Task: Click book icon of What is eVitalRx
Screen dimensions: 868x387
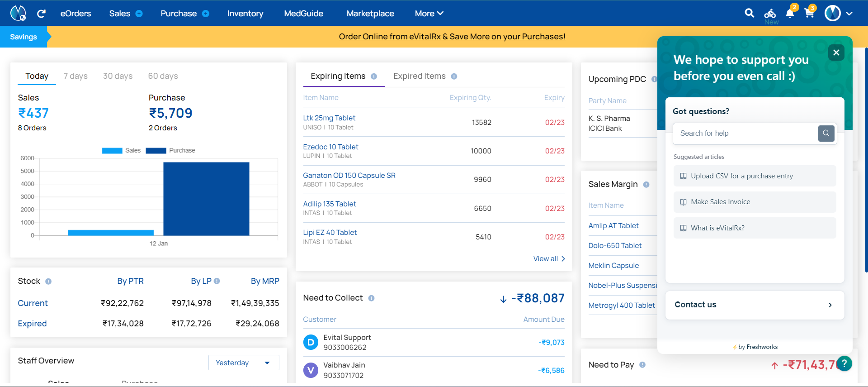Action: click(x=683, y=228)
